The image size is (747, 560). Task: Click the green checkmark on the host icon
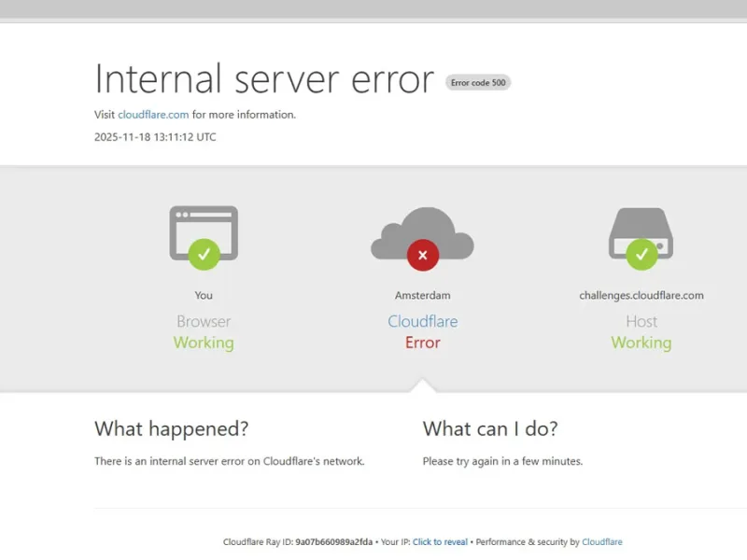tap(641, 255)
